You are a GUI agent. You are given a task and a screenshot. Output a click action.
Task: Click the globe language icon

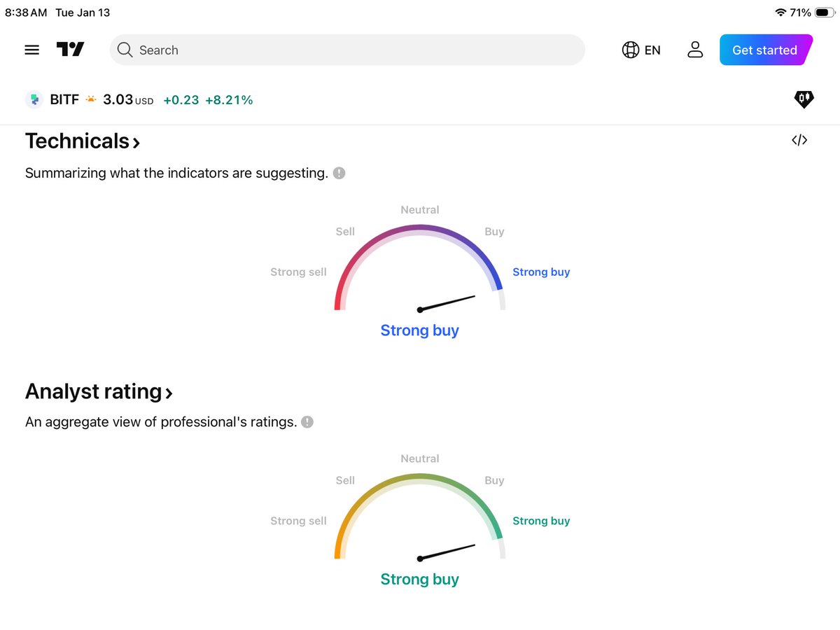point(630,50)
